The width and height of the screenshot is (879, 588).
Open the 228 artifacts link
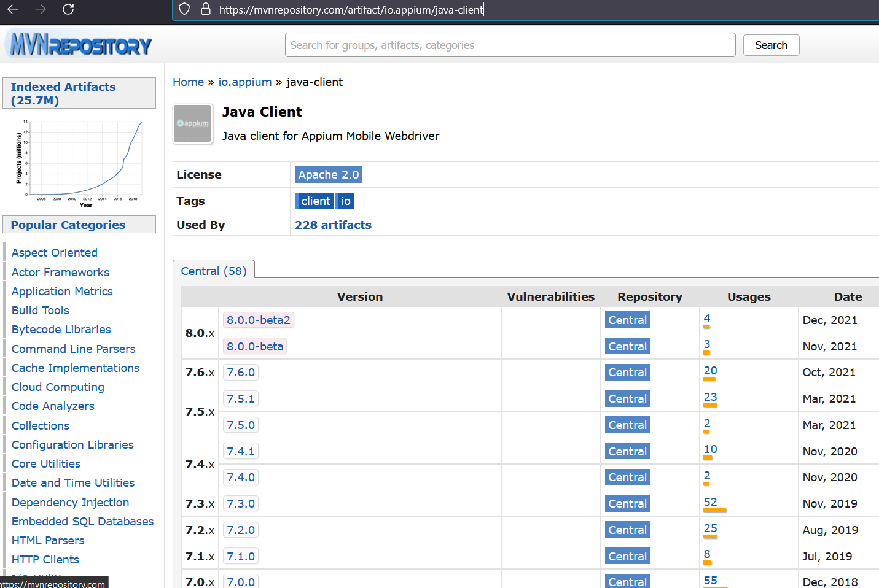[333, 225]
